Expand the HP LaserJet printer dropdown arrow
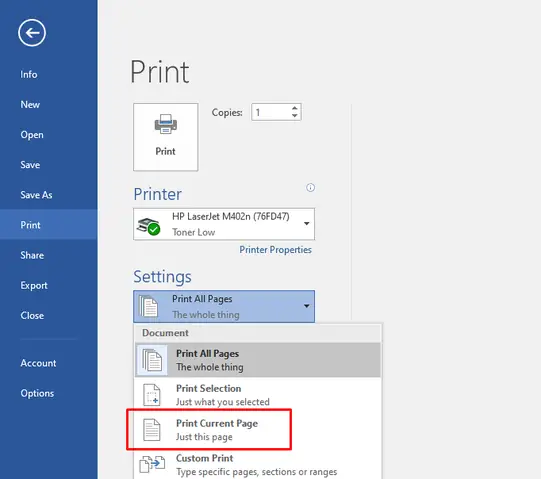Screen dimensions: 541x479 click(306, 224)
